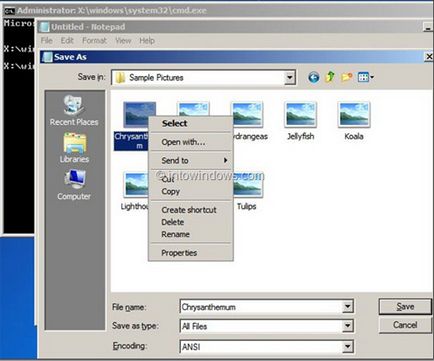Select the Lighthouse picture thumbnail
434x361 pixels.
pyautogui.click(x=136, y=184)
